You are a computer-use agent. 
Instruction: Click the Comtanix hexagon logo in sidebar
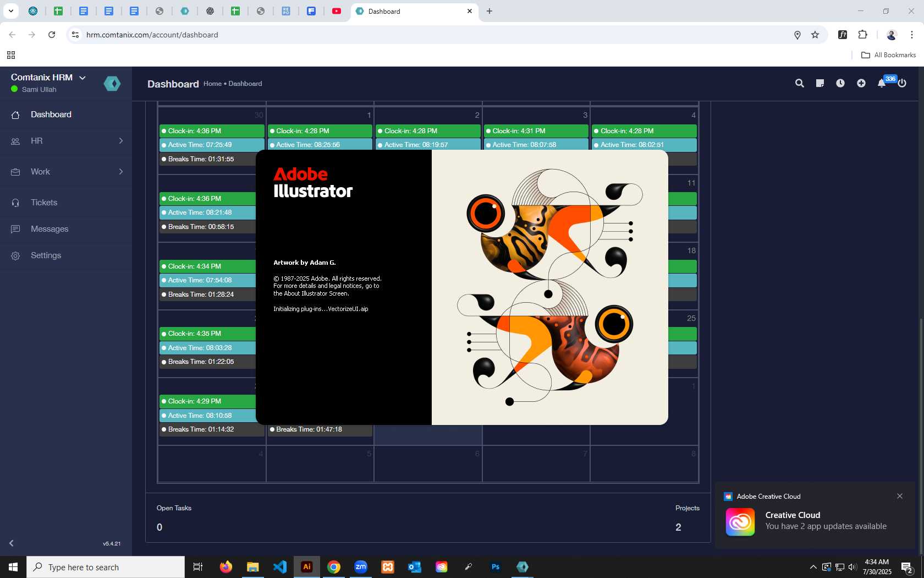112,84
